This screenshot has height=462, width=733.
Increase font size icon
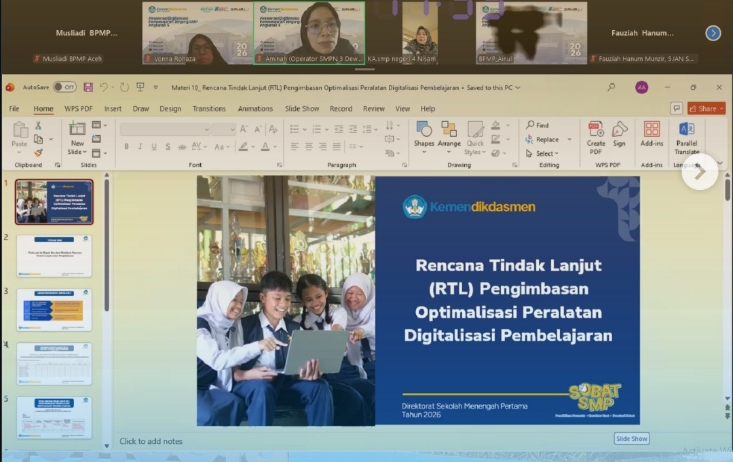[x=244, y=129]
